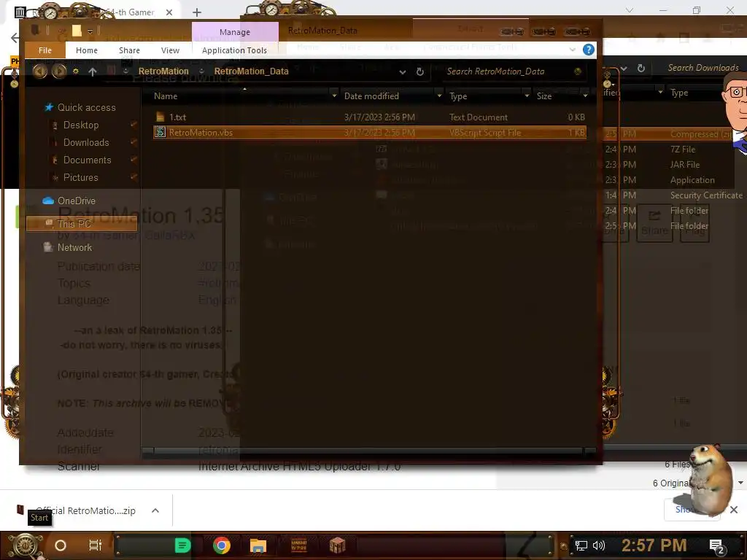
Task: Click the Manage contextual tab
Action: (235, 32)
